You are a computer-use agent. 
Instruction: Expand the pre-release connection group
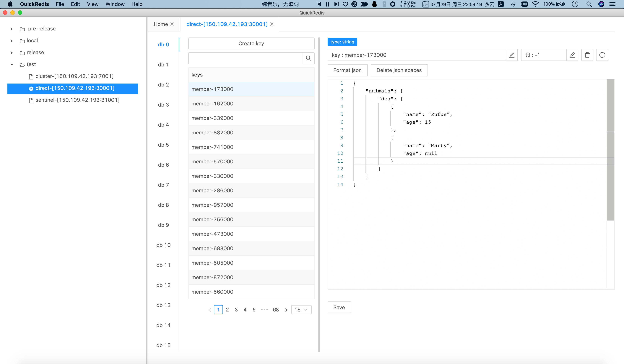12,29
